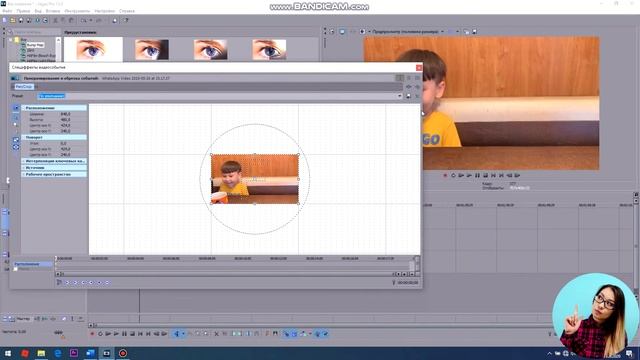The height and width of the screenshot is (360, 640).
Task: Click the What's This help icon
Action: (126, 20)
